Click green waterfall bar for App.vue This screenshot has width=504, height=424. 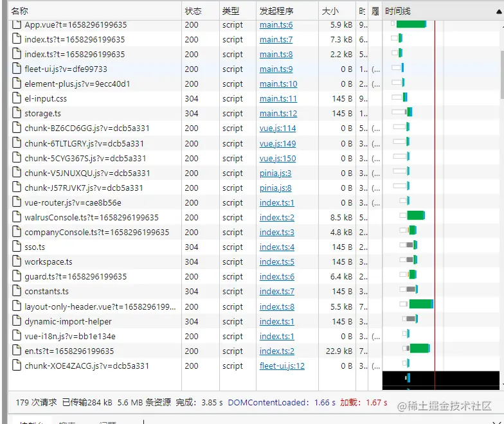coord(411,24)
